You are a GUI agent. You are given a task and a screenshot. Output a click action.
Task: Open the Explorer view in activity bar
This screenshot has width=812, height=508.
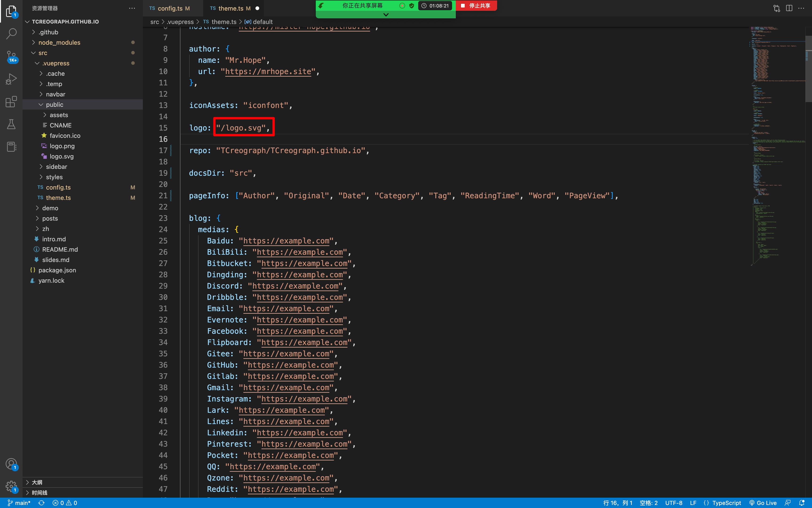click(11, 11)
